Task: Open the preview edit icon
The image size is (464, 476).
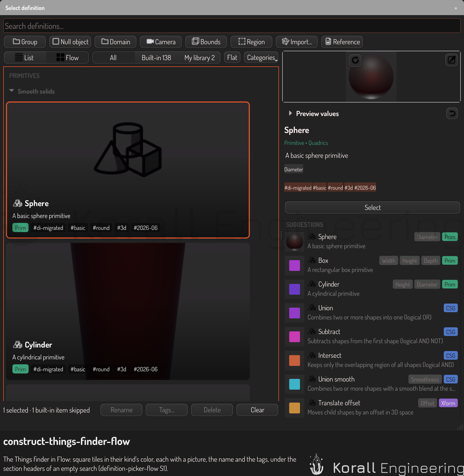Action: [451, 60]
